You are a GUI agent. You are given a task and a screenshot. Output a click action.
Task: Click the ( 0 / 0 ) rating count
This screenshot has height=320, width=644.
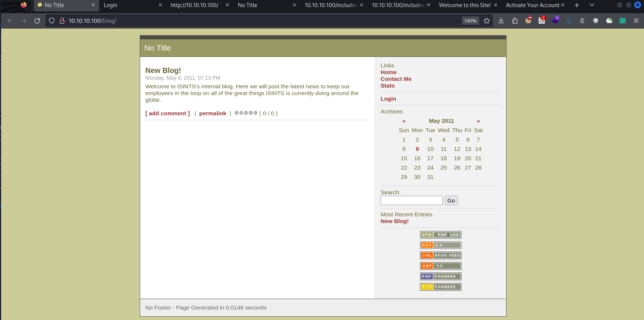tap(268, 113)
